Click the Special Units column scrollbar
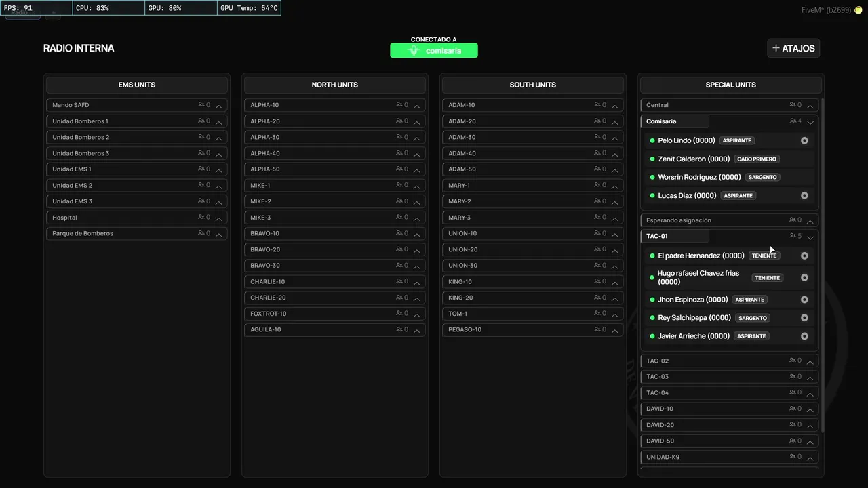The width and height of the screenshot is (868, 488). pos(823,264)
